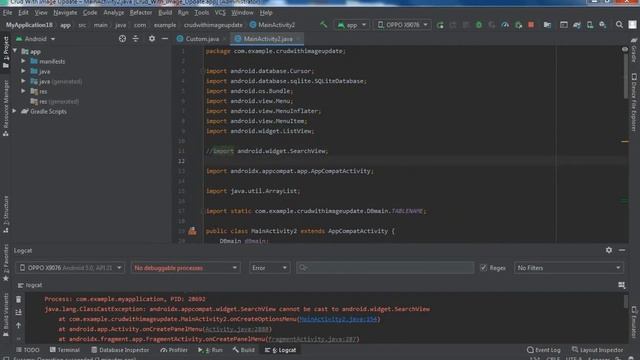640x360 pixels.
Task: Click the Search Everywhere magnifier icon
Action: tap(619, 25)
